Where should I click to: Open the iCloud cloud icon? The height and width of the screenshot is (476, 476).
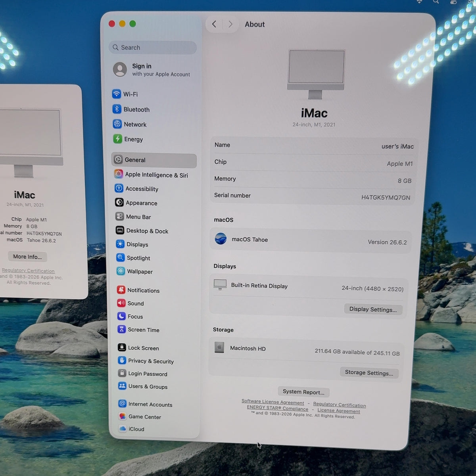[x=123, y=428]
